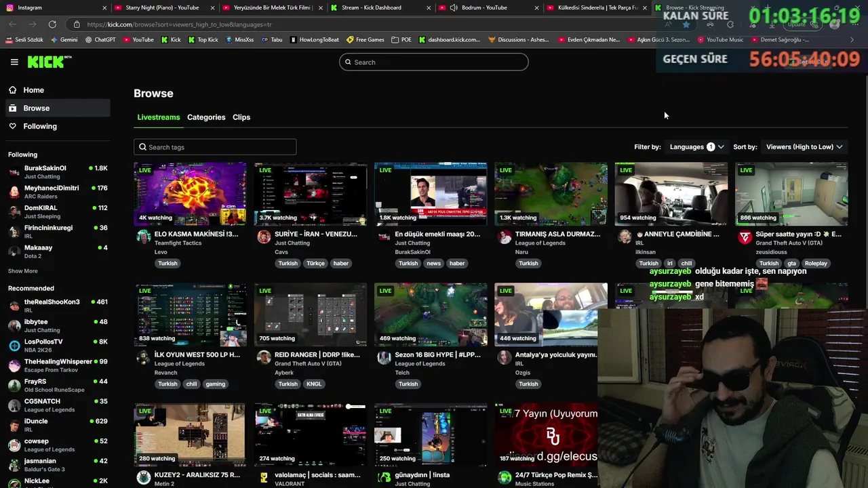Image resolution: width=868 pixels, height=488 pixels.
Task: Switch to the Clips tab
Action: tap(241, 117)
